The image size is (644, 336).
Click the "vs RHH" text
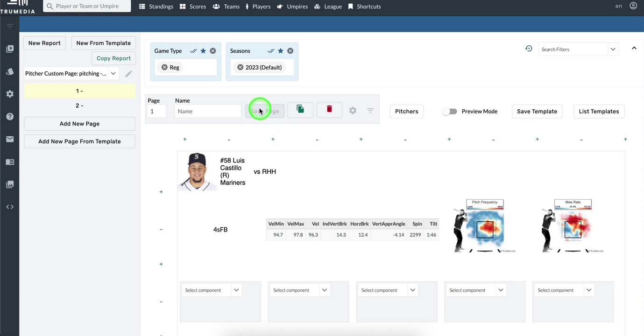coord(265,172)
